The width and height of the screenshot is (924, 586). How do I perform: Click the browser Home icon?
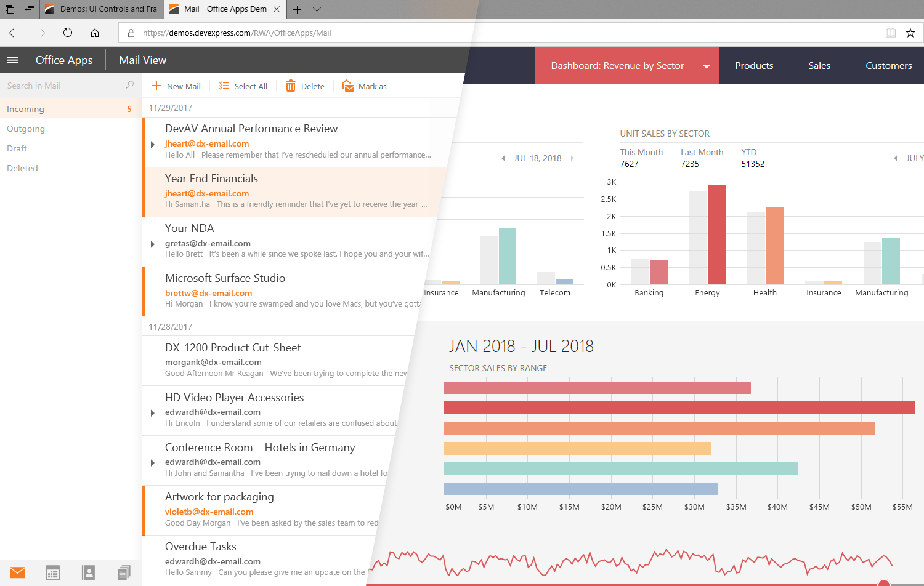95,33
